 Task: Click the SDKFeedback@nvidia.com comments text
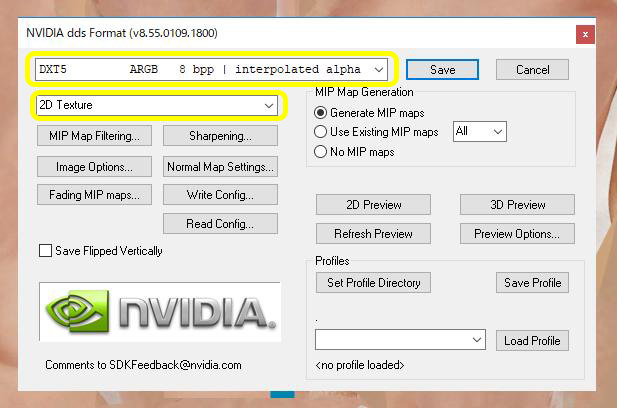pos(143,365)
